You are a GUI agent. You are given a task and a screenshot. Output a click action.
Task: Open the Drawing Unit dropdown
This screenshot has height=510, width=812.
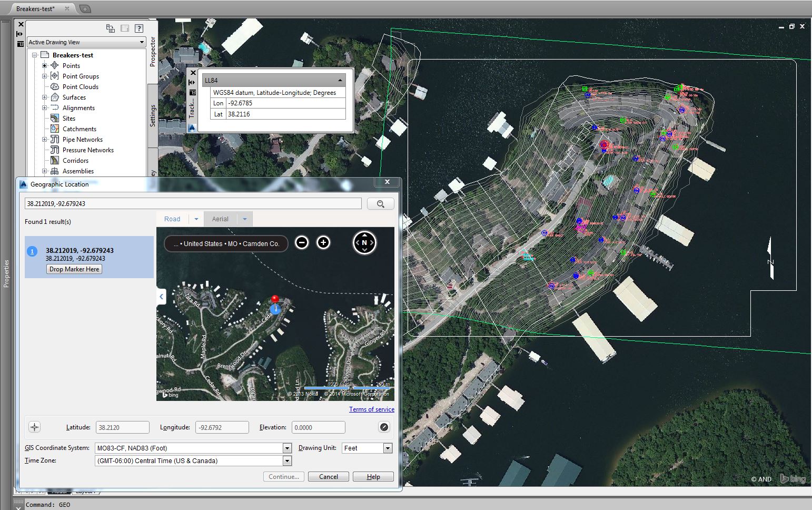point(388,448)
